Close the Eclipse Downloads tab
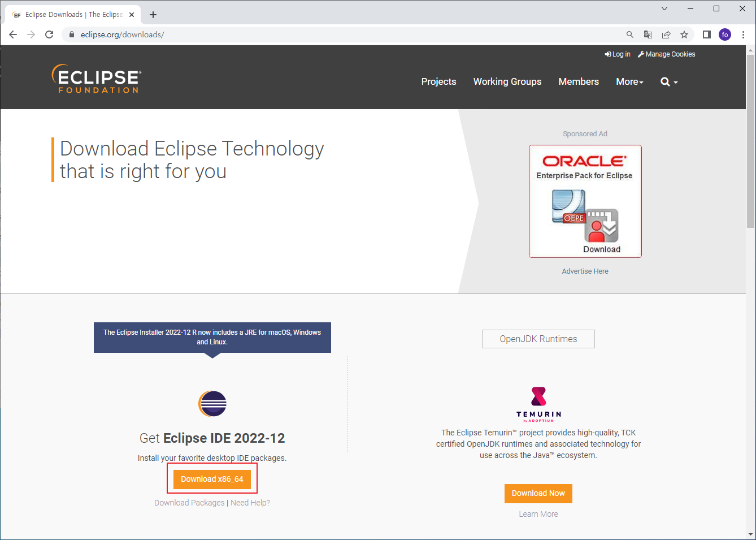Viewport: 756px width, 540px height. pyautogui.click(x=132, y=15)
